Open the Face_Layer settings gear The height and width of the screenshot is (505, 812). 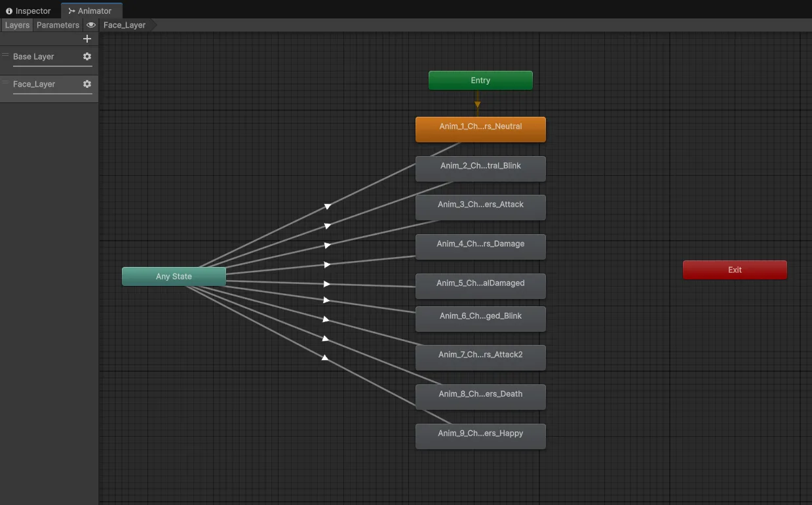point(87,84)
